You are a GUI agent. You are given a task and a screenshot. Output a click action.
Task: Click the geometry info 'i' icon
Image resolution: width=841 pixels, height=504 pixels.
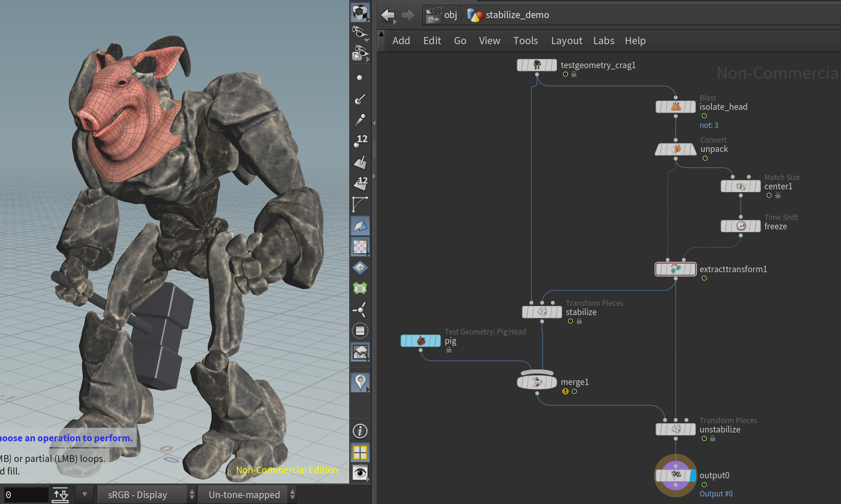(360, 431)
